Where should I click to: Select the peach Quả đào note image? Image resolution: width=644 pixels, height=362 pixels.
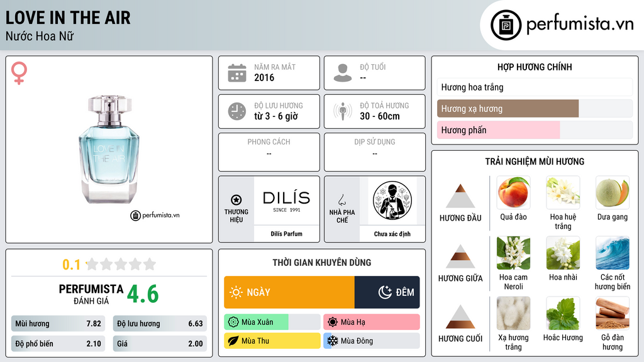(513, 192)
